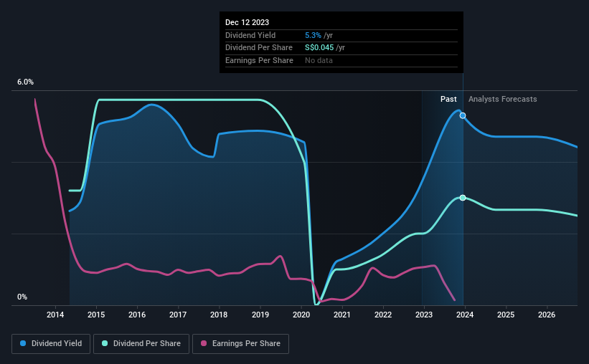This screenshot has height=364, width=589.
Task: Click the S$0.045 dividend per share value
Action: [x=319, y=48]
